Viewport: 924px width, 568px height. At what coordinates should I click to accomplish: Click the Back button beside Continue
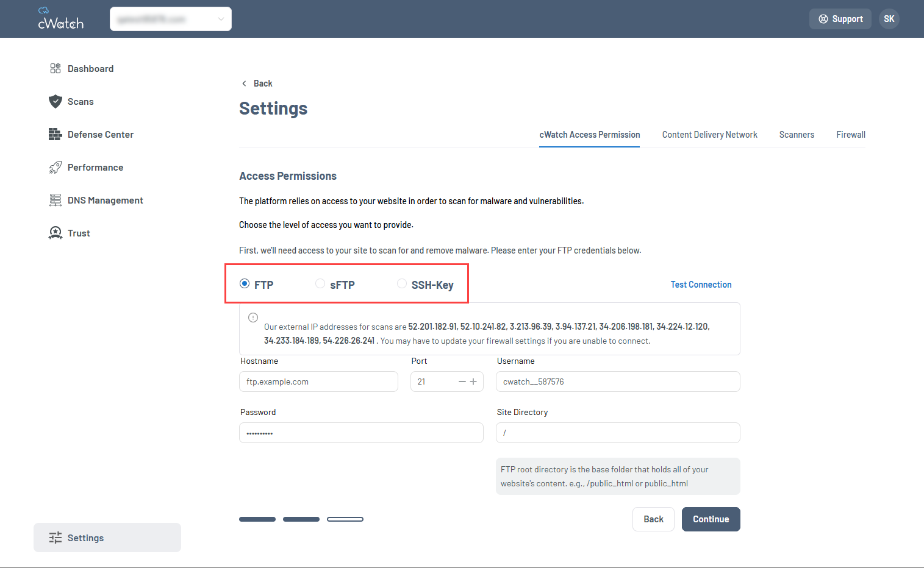(653, 519)
